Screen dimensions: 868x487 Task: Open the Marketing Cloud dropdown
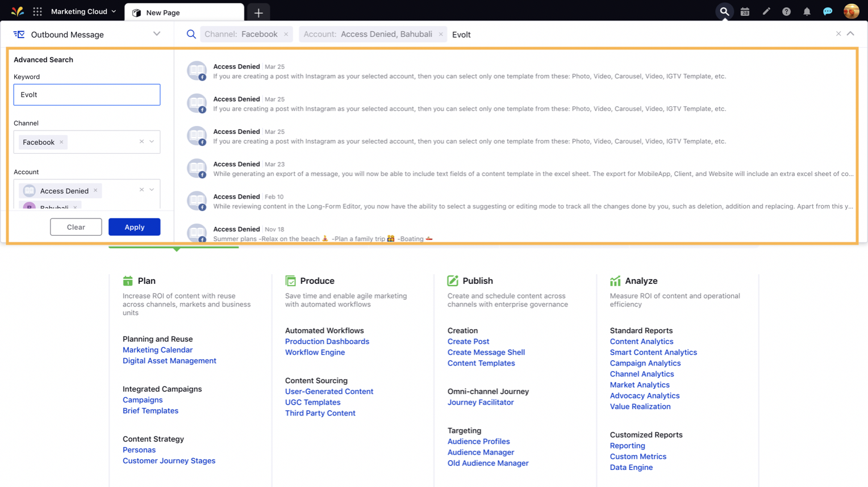point(84,11)
